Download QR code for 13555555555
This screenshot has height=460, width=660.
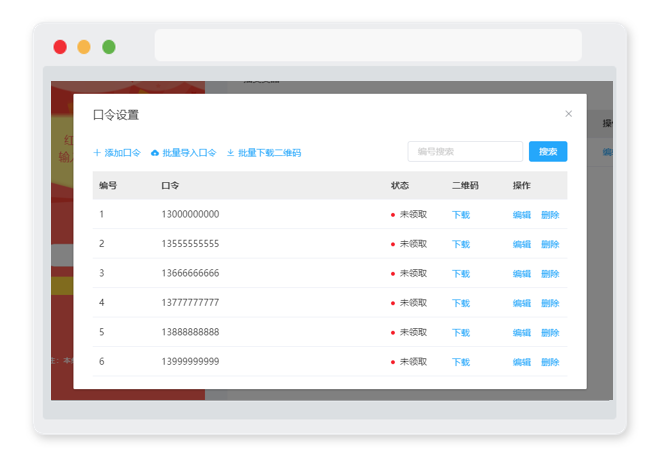coord(461,244)
